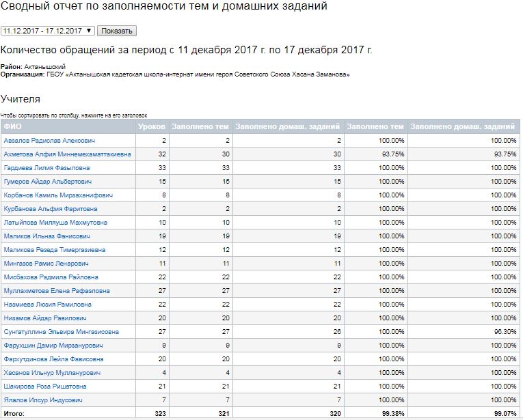This screenshot has width=523, height=420.
Task: Open Фархутдинова Лейла Фависовна link
Action: point(53,359)
